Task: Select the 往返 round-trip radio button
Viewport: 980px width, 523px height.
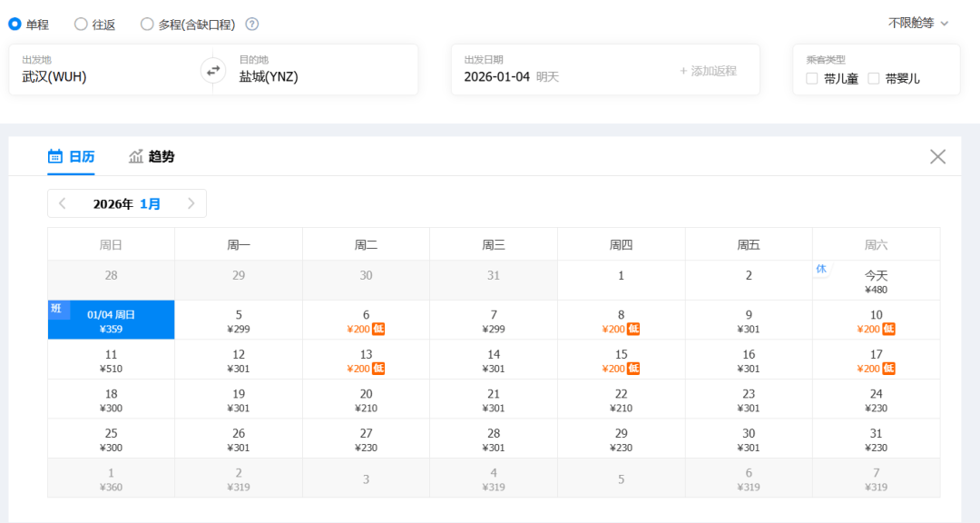Action: [81, 25]
